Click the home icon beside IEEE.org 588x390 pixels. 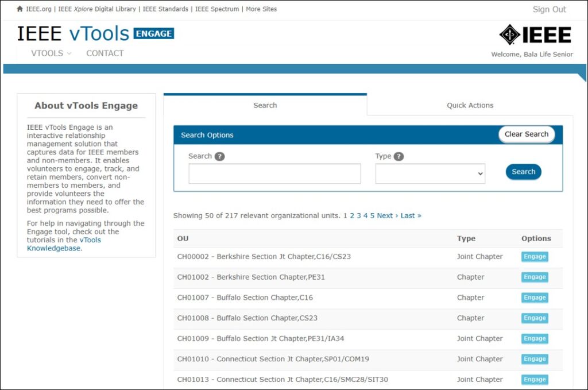click(x=20, y=9)
